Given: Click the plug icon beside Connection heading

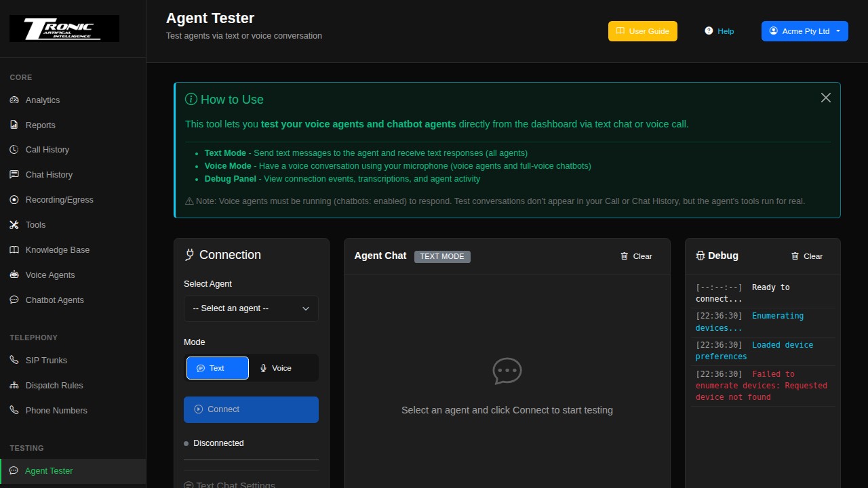Looking at the screenshot, I should tap(190, 255).
